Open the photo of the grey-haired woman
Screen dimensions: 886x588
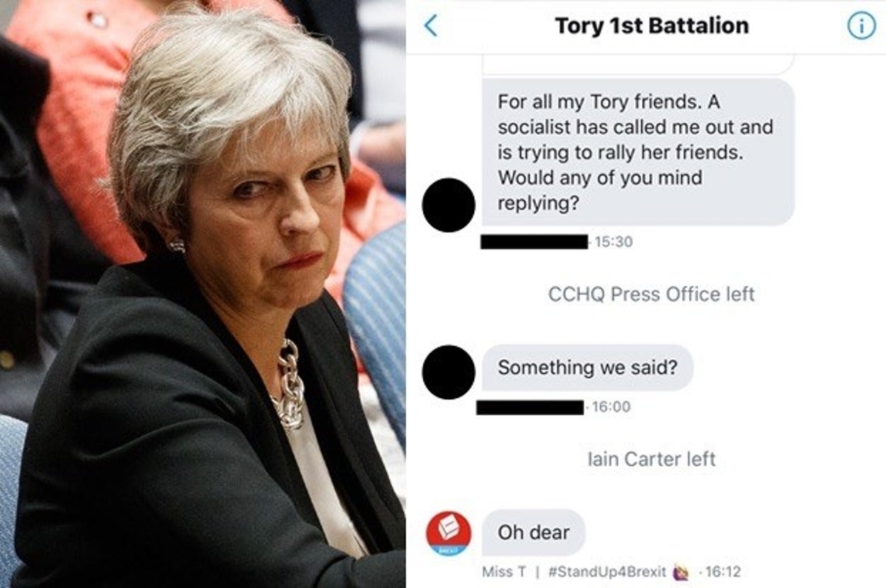pos(203,294)
